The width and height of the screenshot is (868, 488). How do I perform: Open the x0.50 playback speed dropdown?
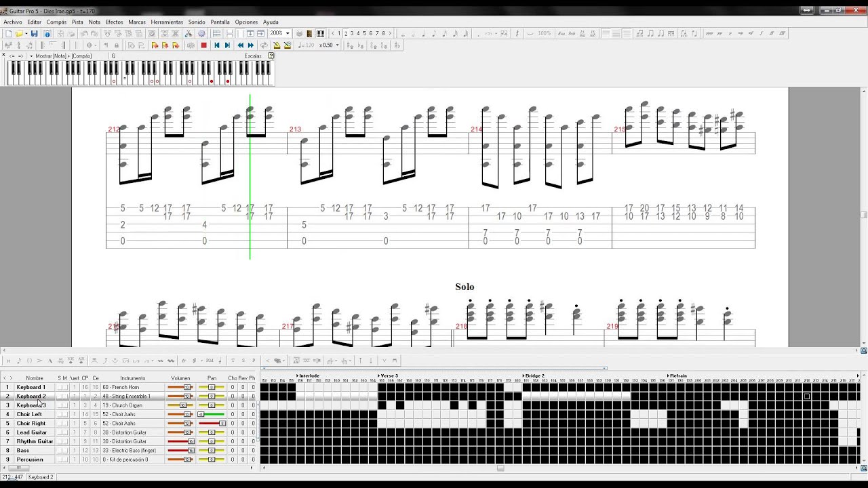pos(337,45)
